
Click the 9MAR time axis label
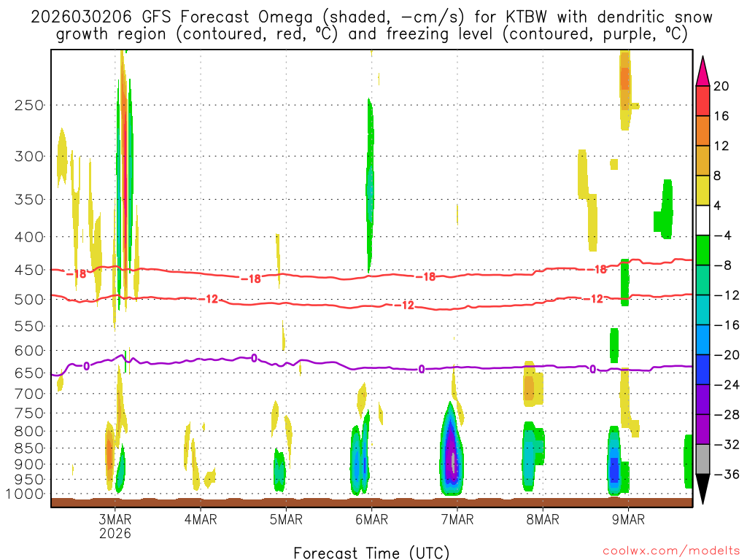coord(628,519)
